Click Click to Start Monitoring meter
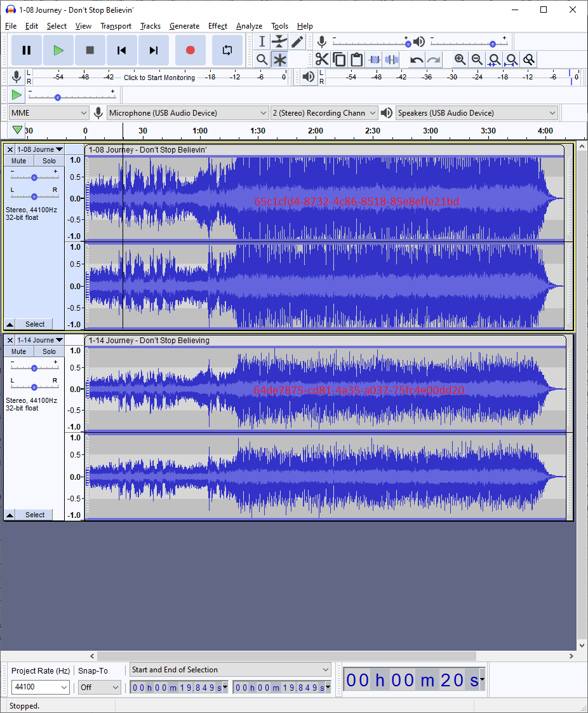Image resolution: width=588 pixels, height=713 pixels. [159, 78]
